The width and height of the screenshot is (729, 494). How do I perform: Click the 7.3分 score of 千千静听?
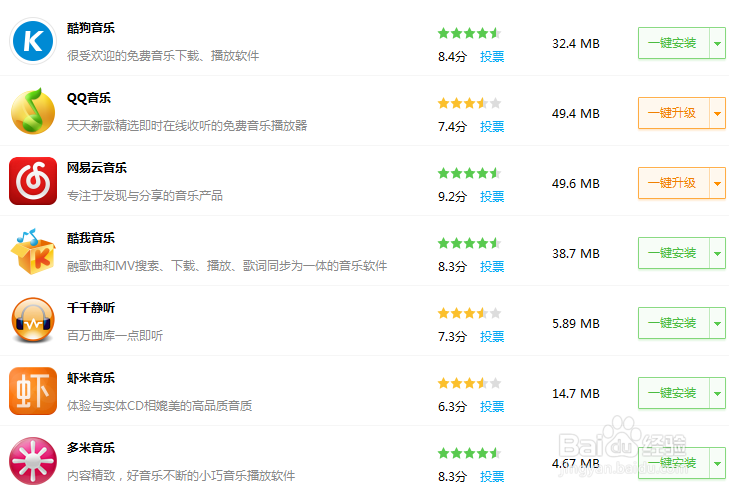pos(452,336)
